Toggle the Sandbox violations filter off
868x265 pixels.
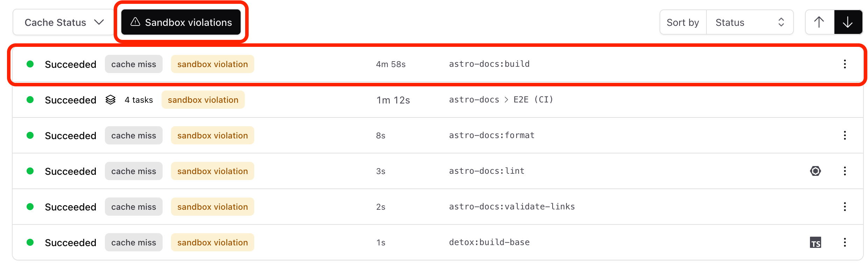click(180, 22)
